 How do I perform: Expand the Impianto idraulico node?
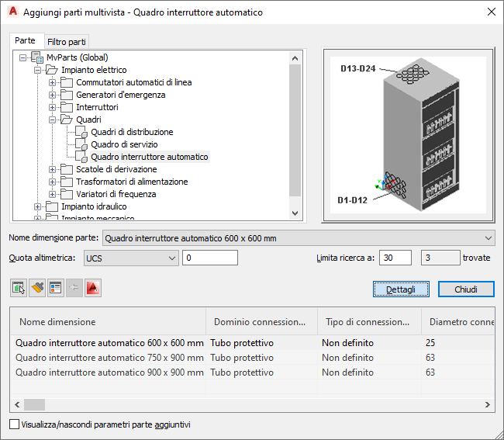click(x=38, y=206)
